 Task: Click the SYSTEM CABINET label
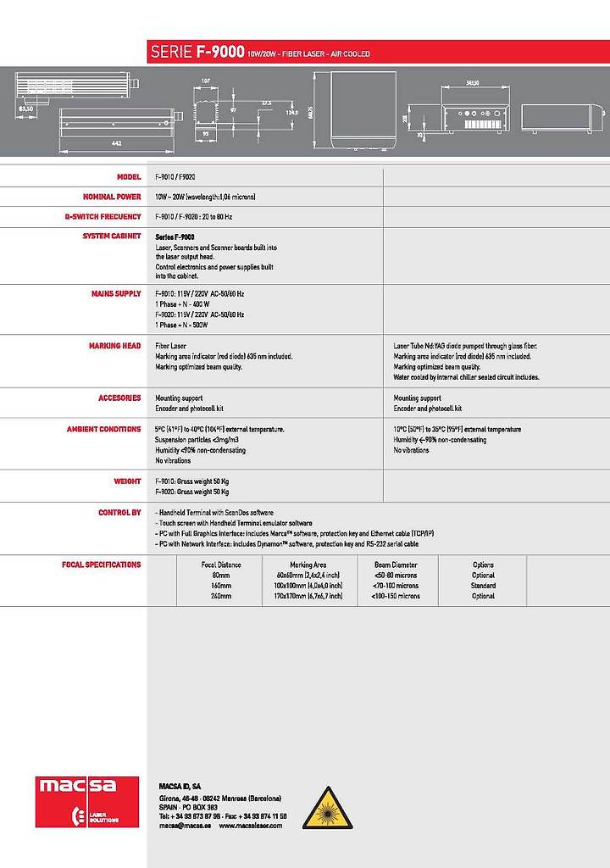point(112,236)
